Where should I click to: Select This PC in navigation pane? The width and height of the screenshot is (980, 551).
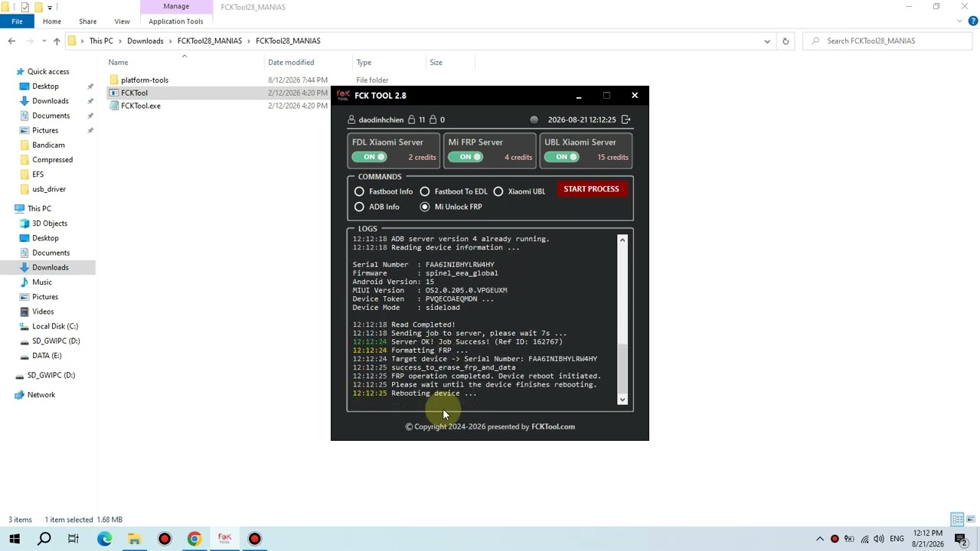(x=39, y=208)
